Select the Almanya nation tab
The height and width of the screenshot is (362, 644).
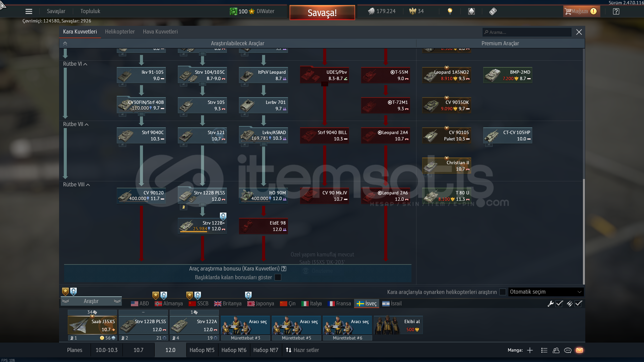tap(169, 304)
